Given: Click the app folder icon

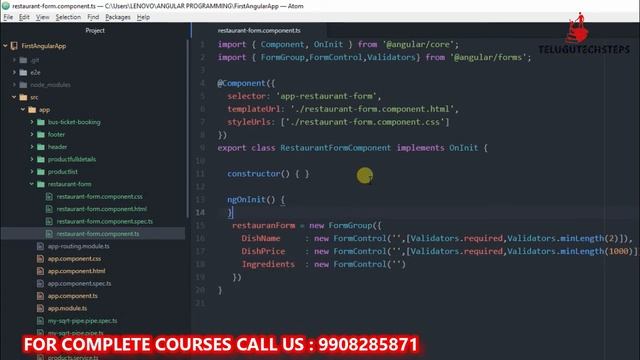Looking at the screenshot, I should (x=32, y=110).
